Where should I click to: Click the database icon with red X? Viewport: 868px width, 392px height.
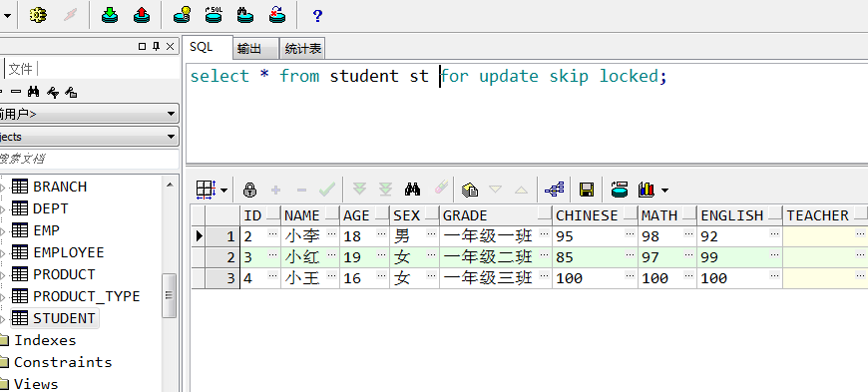[277, 15]
